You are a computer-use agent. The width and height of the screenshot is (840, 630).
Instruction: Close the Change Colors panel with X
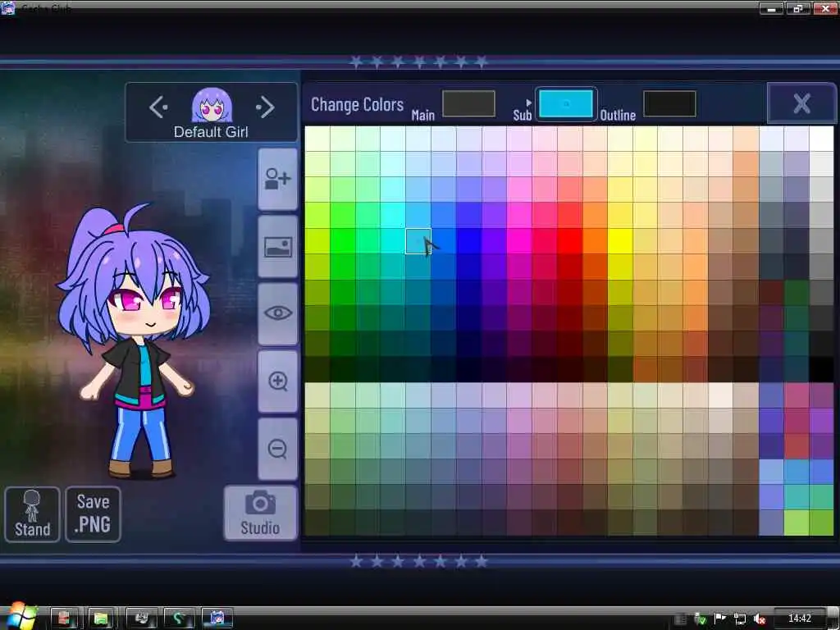[x=801, y=103]
